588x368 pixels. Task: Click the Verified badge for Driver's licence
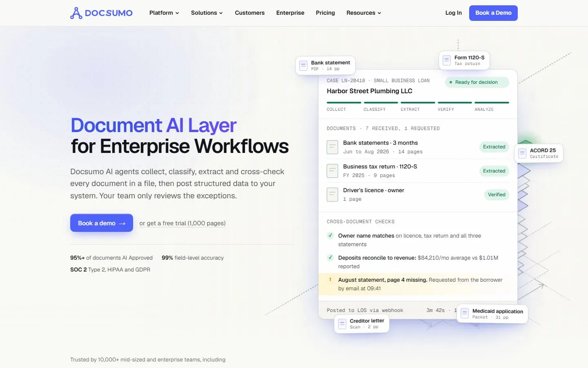point(497,195)
